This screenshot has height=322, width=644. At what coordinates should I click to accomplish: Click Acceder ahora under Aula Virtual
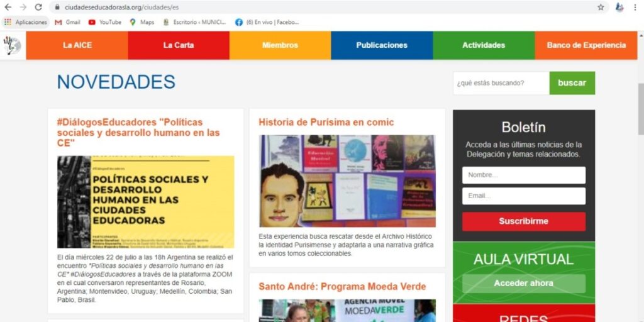point(524,284)
